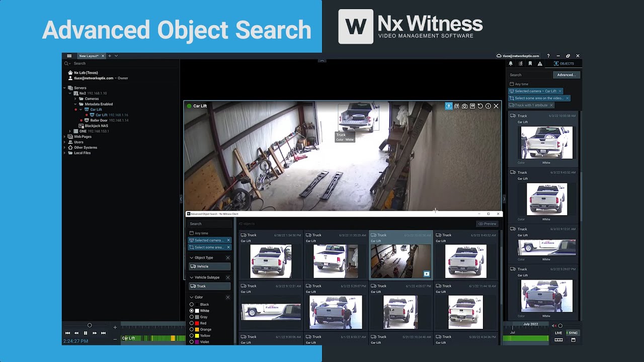
Task: Select the Yellow color radio button
Action: (192, 336)
